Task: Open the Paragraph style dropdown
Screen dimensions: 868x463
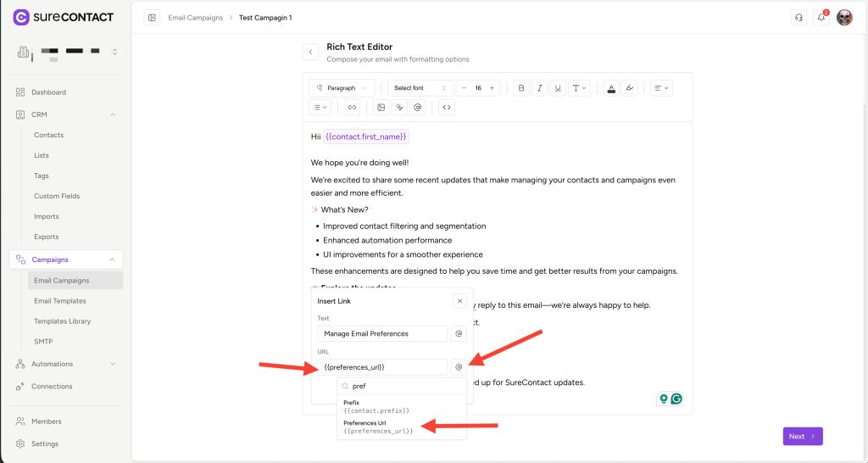Action: click(x=342, y=88)
